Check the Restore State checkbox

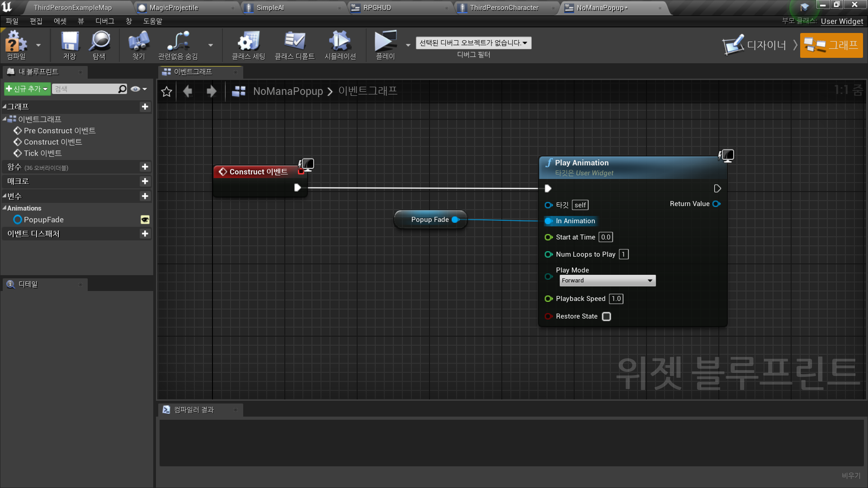(x=607, y=316)
